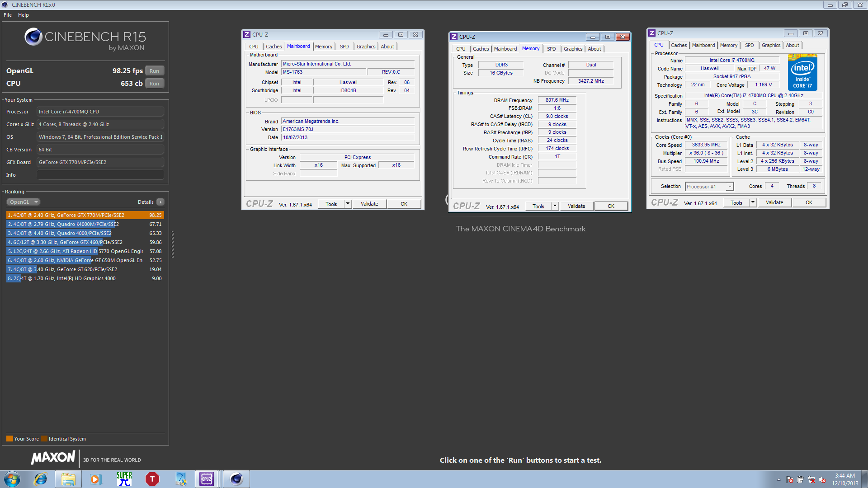Open the OpenGL dropdown in Ranking
The image size is (868, 488).
click(x=23, y=202)
